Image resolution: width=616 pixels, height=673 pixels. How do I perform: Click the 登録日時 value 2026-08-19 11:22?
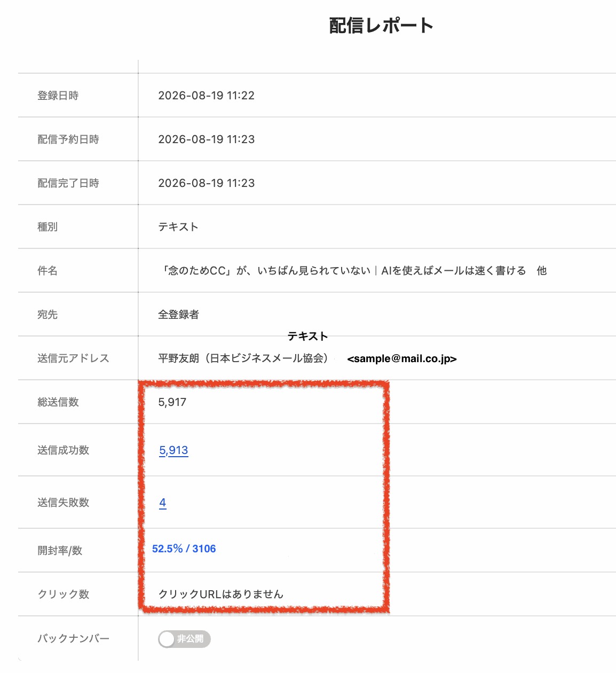[206, 96]
